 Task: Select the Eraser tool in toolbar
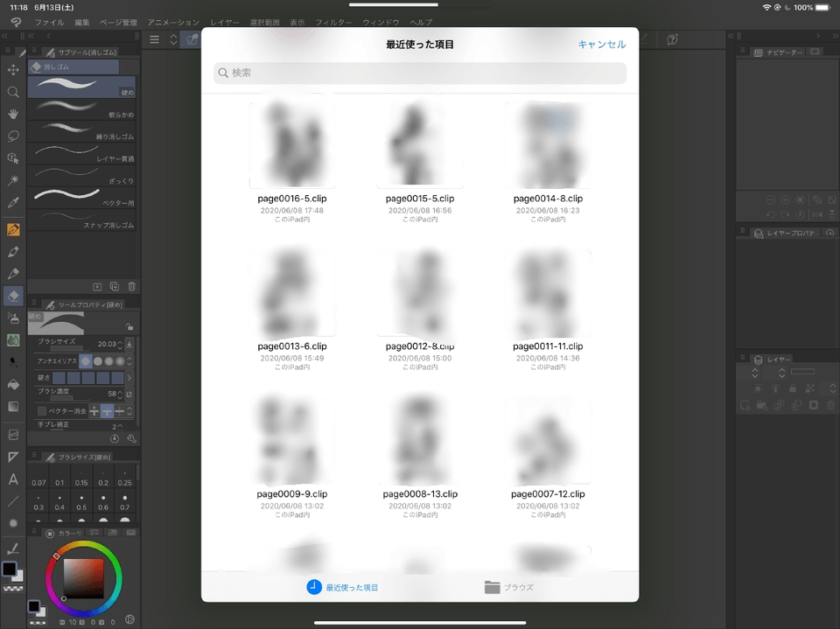pyautogui.click(x=13, y=297)
